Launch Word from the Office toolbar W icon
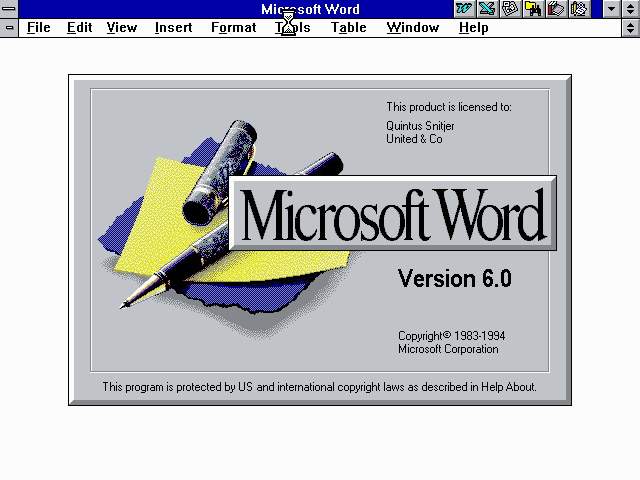Image resolution: width=640 pixels, height=480 pixels. [x=464, y=9]
